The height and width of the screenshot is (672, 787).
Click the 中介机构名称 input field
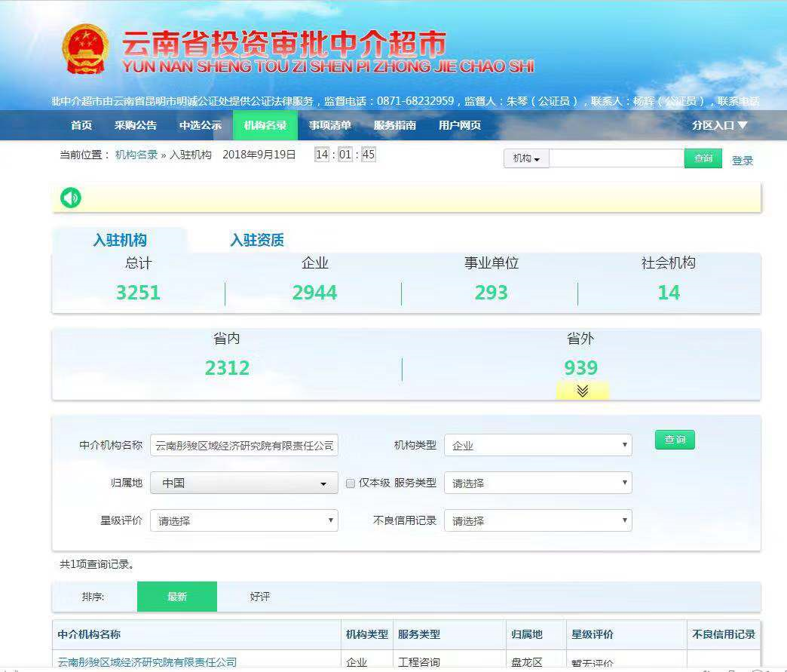point(244,446)
